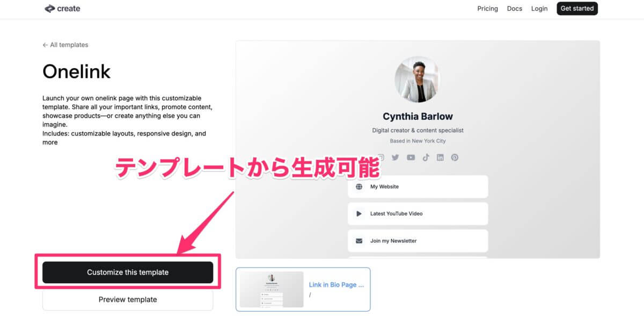This screenshot has height=316, width=644.
Task: Click the Create logo in the header
Action: click(x=62, y=9)
